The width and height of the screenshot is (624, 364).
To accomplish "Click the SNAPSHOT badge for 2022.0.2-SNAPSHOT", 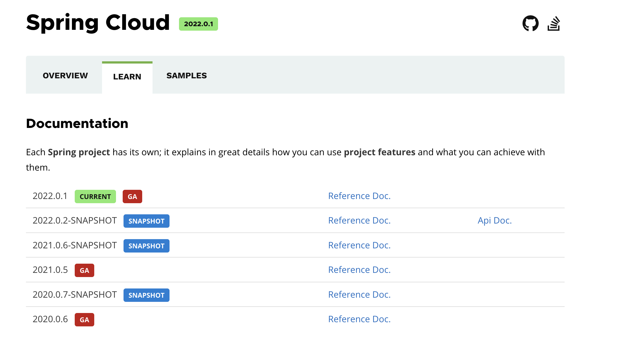I will coord(146,221).
